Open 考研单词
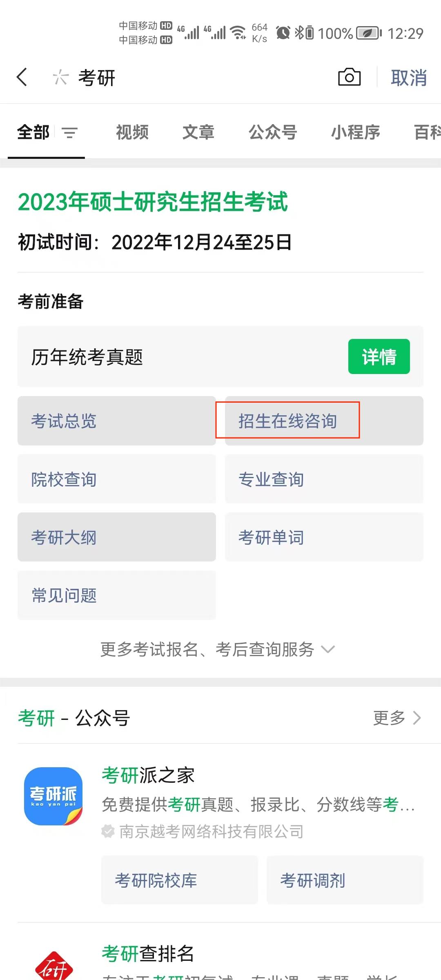 click(x=324, y=537)
